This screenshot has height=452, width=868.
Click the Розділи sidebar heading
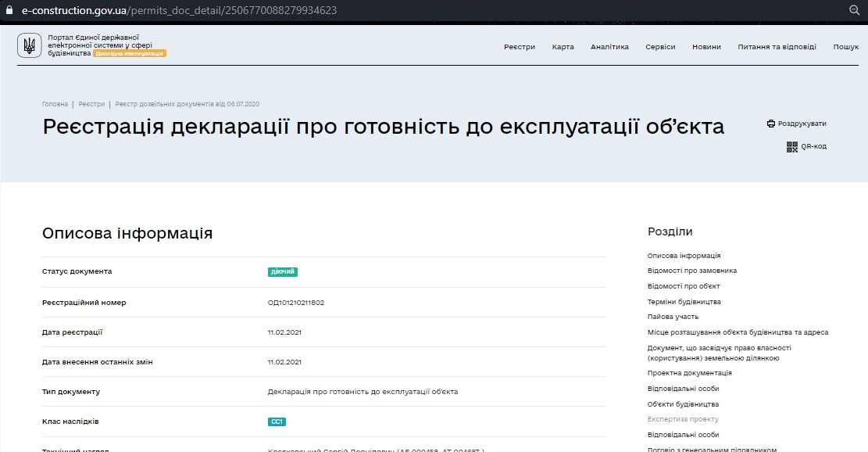pos(670,231)
